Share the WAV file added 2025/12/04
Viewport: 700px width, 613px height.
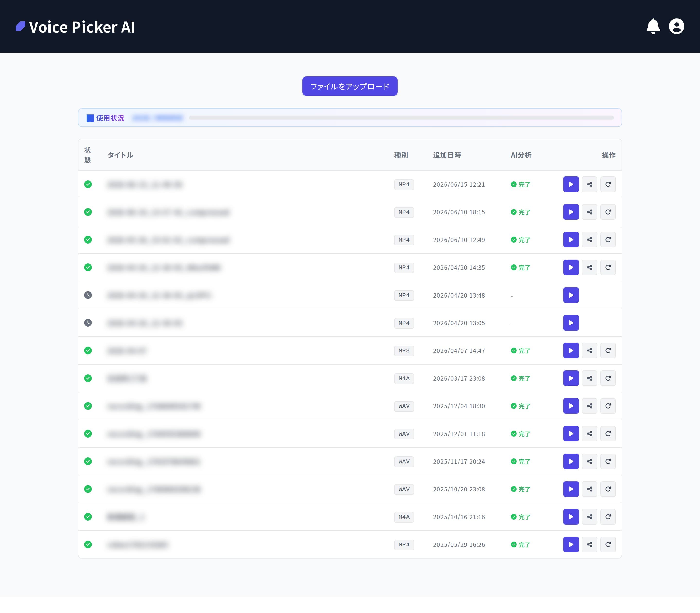589,406
